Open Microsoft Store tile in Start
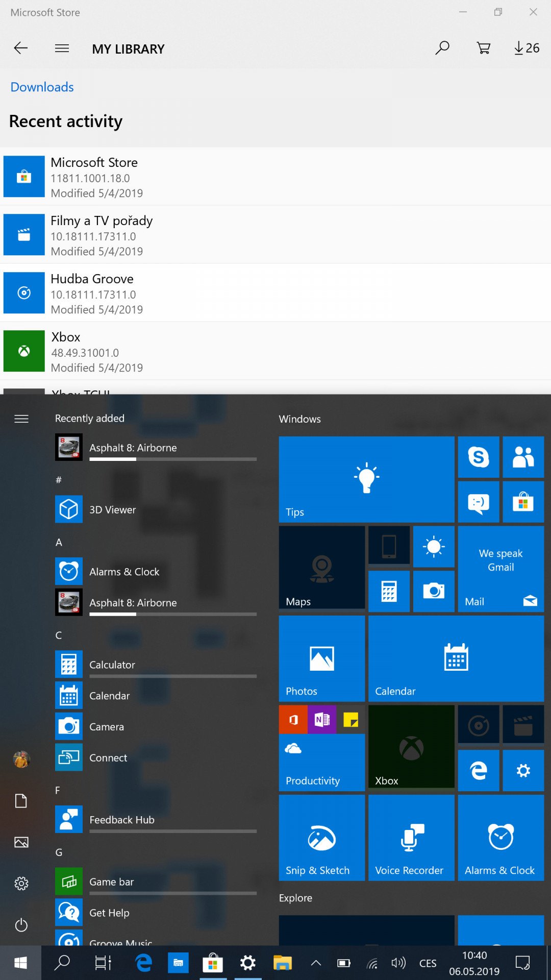The image size is (551, 980). [523, 502]
